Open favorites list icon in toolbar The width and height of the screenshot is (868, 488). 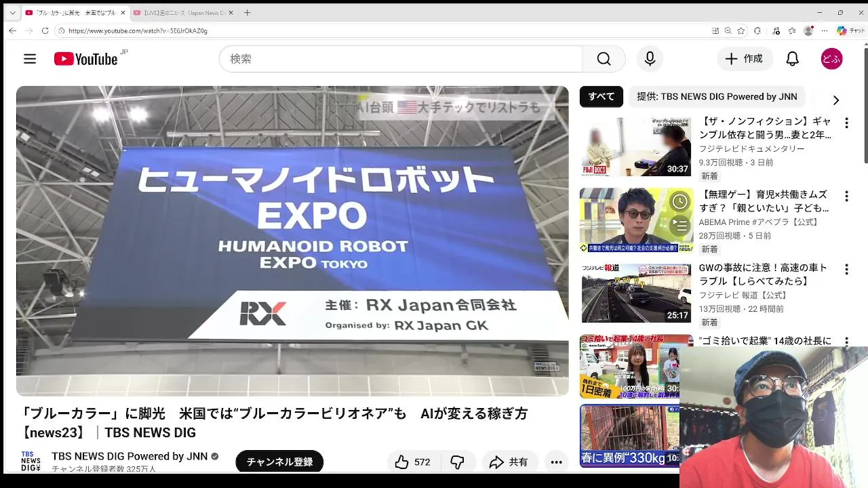coord(791,30)
